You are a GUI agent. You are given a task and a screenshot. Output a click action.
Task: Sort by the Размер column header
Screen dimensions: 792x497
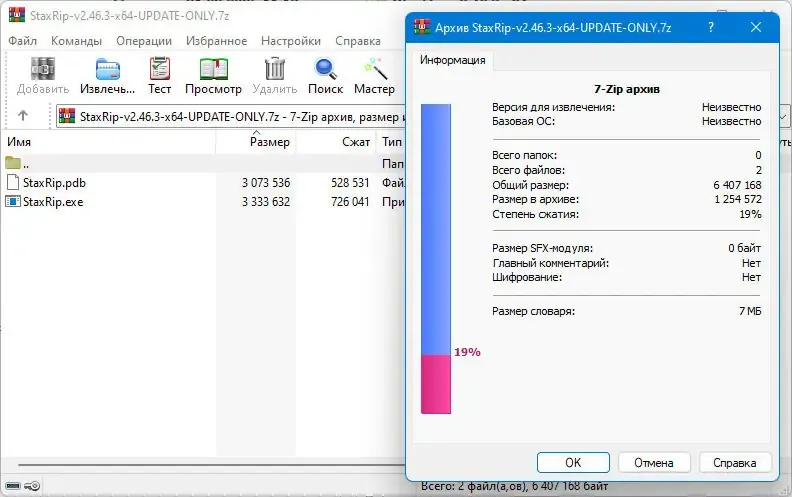point(256,142)
